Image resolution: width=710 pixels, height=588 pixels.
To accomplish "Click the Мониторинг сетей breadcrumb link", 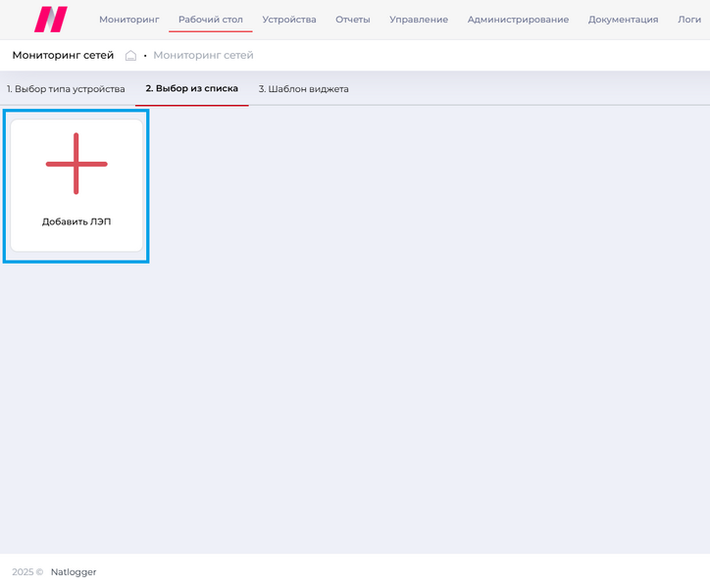I will coord(203,55).
